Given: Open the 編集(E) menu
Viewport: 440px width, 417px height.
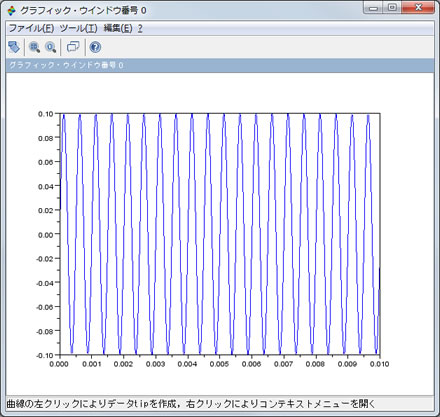Looking at the screenshot, I should (x=118, y=28).
